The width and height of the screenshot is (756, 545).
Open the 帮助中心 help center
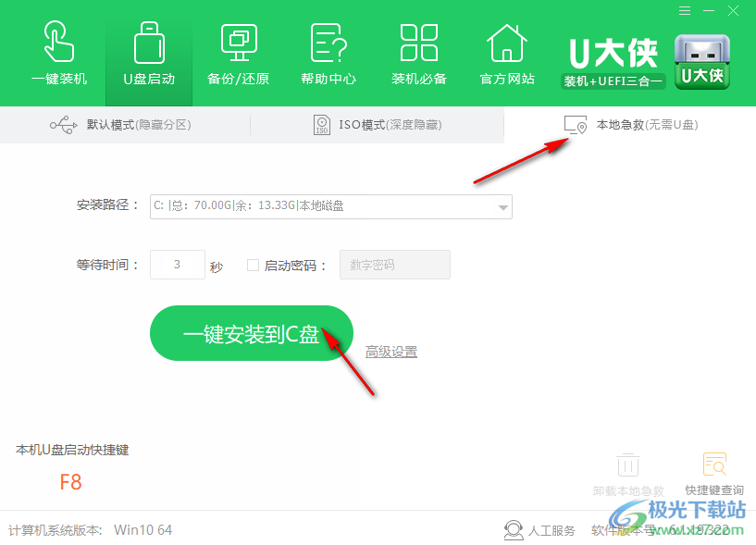coord(328,53)
